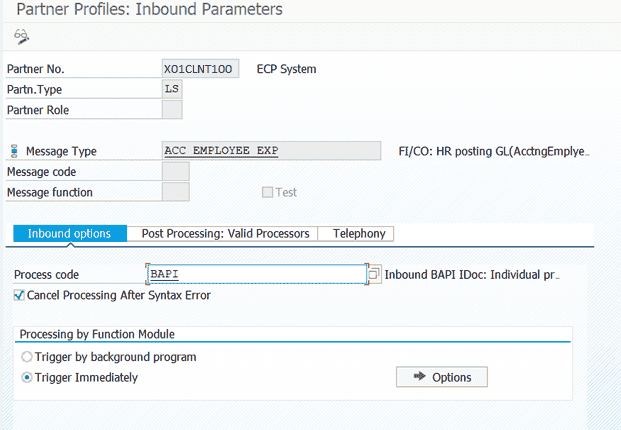Switch to the Inbound options tab
Screen dimensions: 621x430
(69, 233)
